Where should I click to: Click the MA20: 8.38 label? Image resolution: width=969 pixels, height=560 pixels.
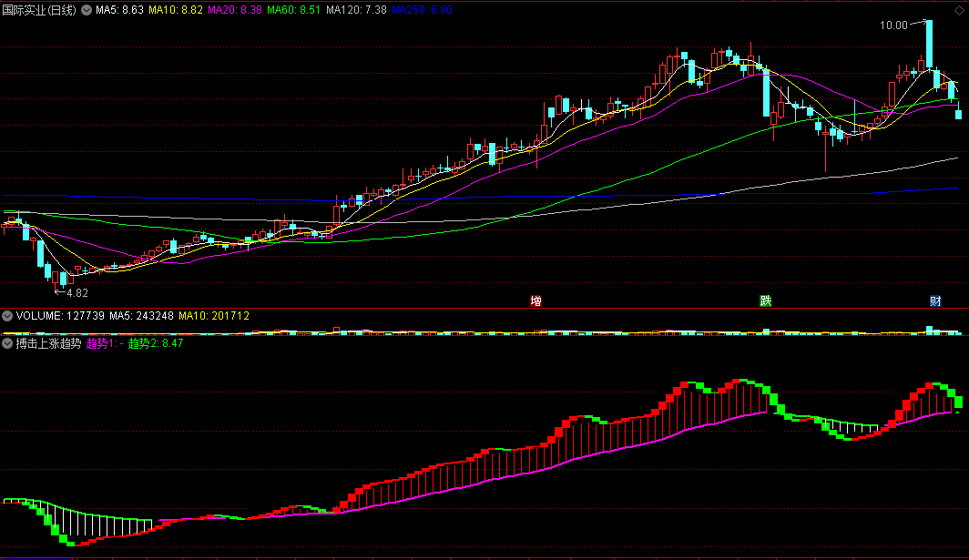[235, 10]
